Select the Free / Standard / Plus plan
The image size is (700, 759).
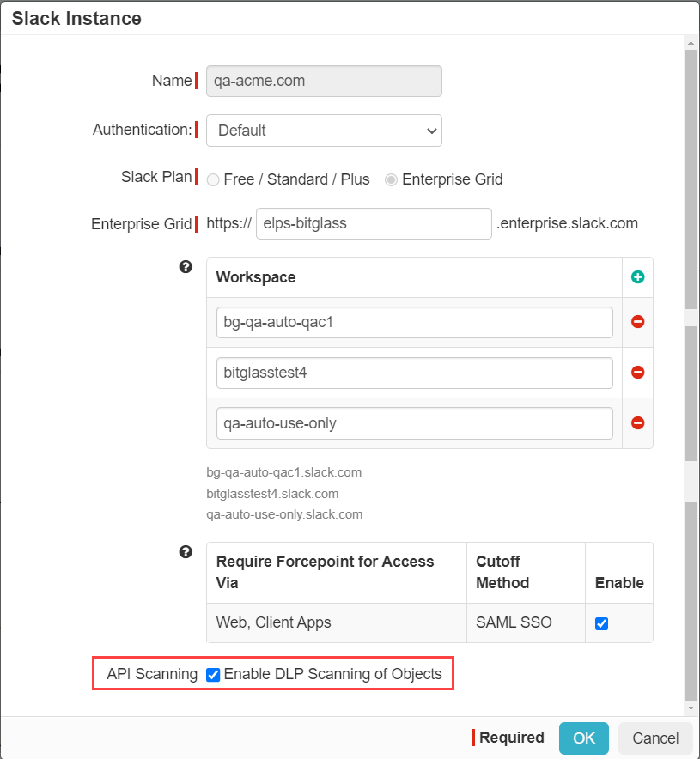pos(213,179)
